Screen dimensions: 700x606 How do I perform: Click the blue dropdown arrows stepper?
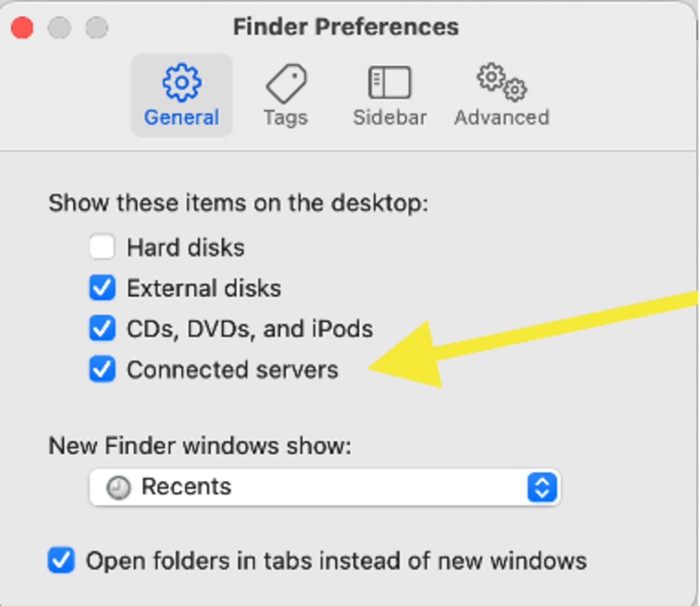(542, 487)
